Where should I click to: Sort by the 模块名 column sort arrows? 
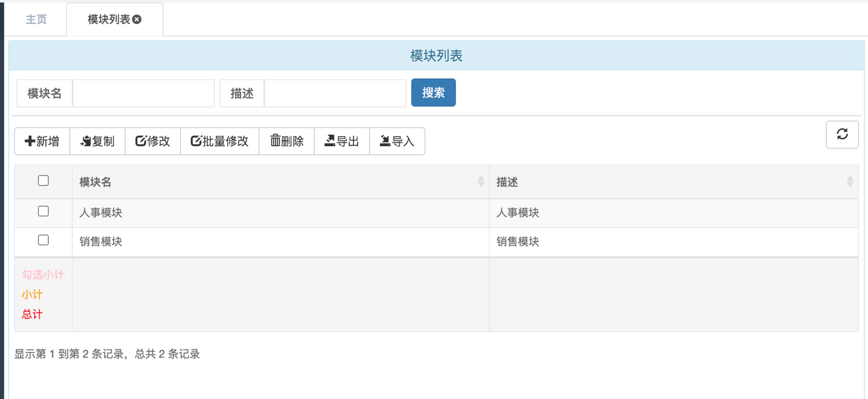(x=481, y=182)
